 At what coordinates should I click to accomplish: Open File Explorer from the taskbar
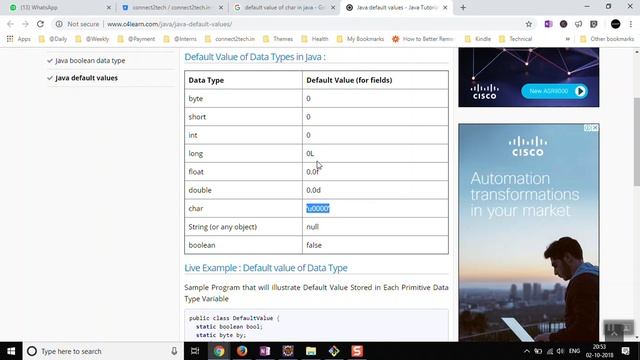(311, 351)
